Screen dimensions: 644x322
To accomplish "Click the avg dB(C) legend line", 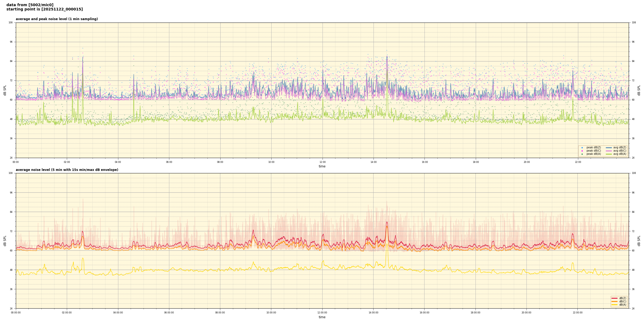I will pyautogui.click(x=609, y=151).
